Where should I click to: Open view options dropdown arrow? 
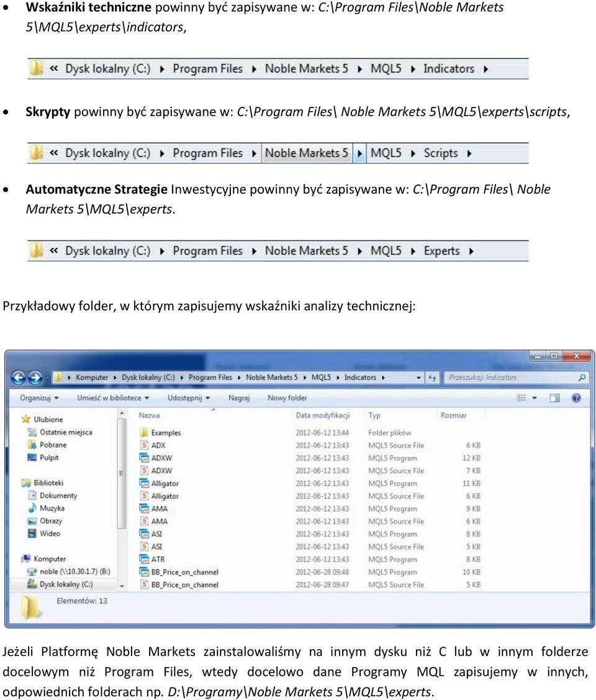(x=535, y=398)
